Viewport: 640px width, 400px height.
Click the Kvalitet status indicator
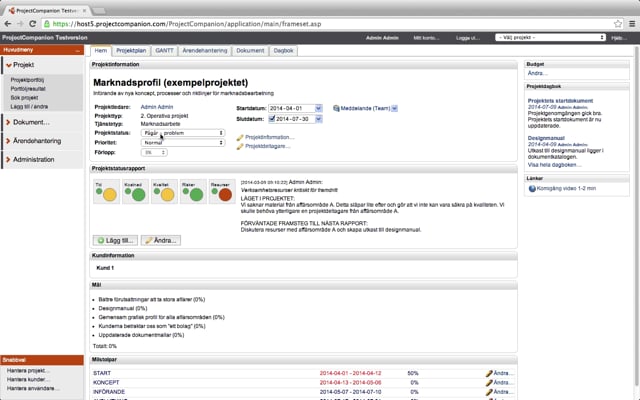tap(164, 191)
